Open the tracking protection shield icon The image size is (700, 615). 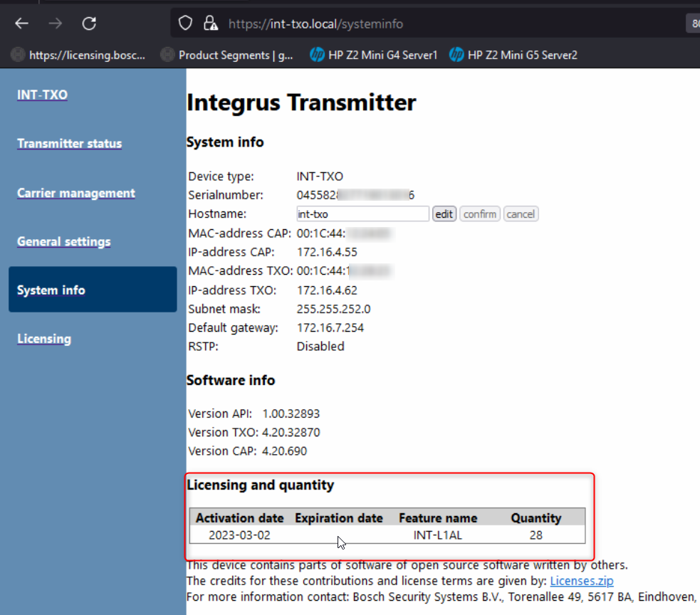pyautogui.click(x=185, y=23)
